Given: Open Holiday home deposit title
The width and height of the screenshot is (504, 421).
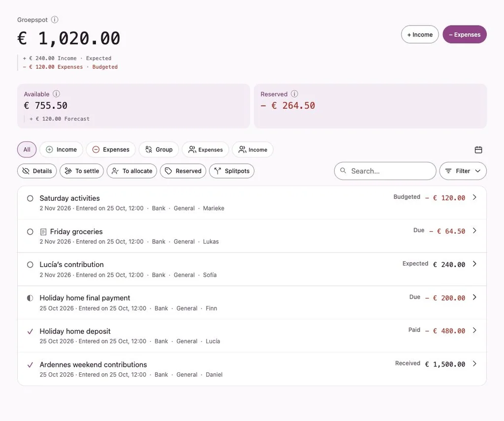Looking at the screenshot, I should coord(75,331).
